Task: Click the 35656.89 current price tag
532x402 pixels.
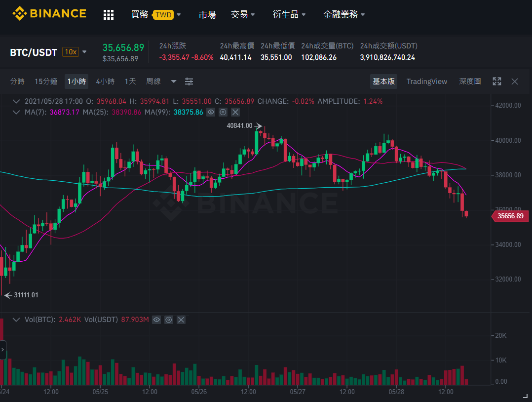Action: [x=510, y=216]
